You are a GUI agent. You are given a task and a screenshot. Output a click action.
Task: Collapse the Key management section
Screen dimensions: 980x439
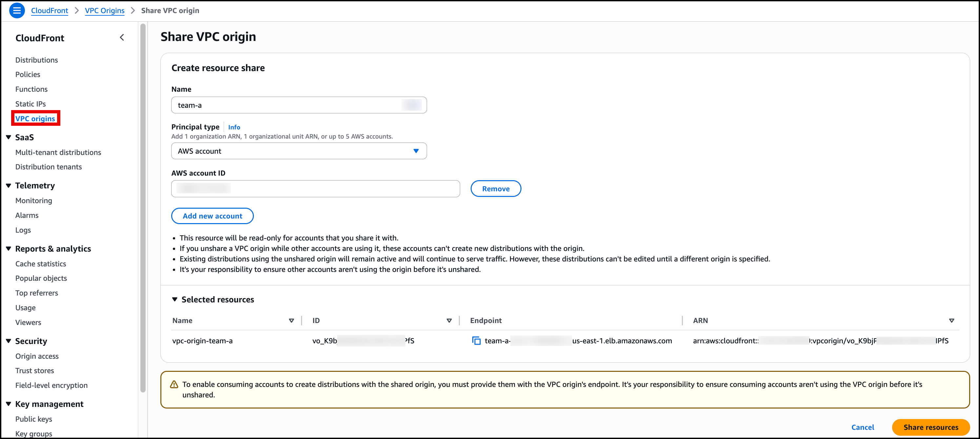click(x=9, y=404)
